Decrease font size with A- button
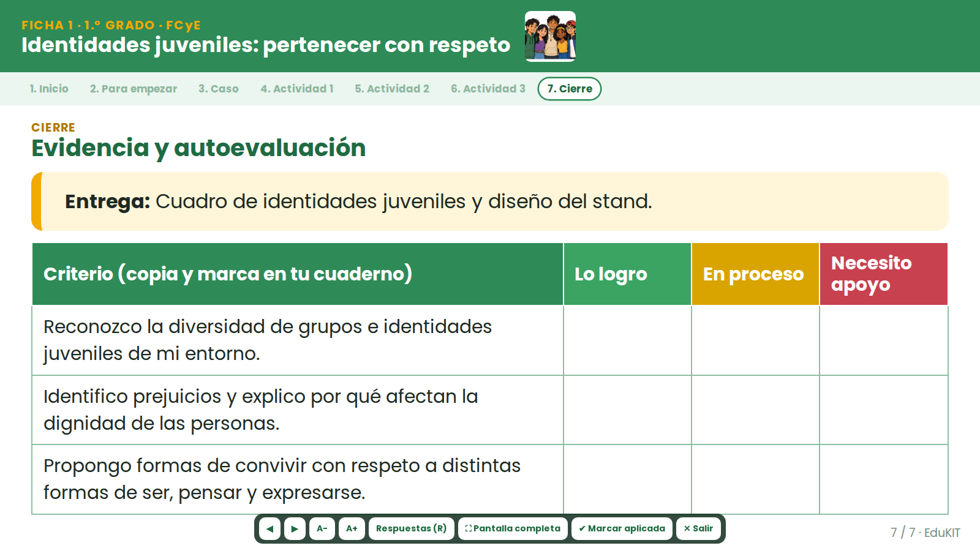Viewport: 980px width, 551px height. point(322,528)
